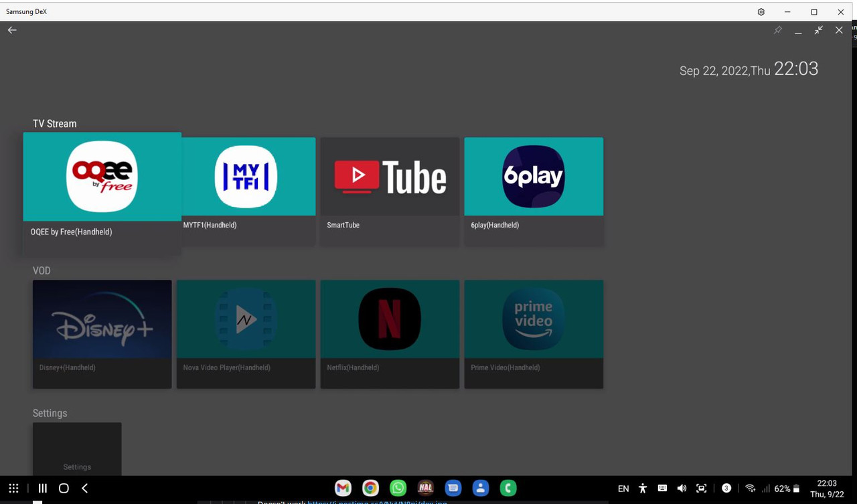Open the Settings tile
This screenshot has width=857, height=504.
(x=77, y=448)
